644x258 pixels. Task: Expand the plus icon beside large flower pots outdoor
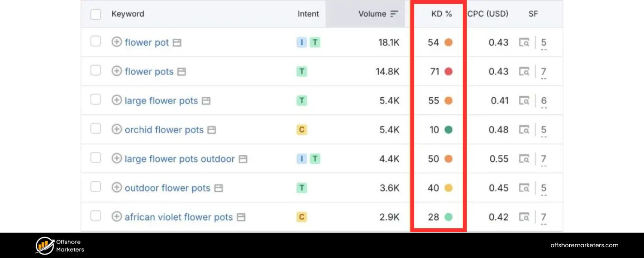(x=116, y=158)
